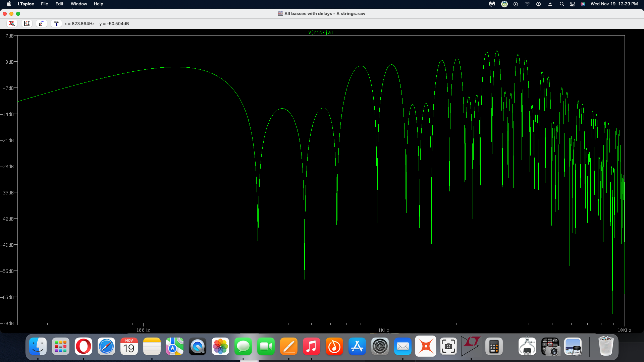Screen dimensions: 644x362
Task: Click the pick visible traces toolbar icon
Action: [42, 23]
